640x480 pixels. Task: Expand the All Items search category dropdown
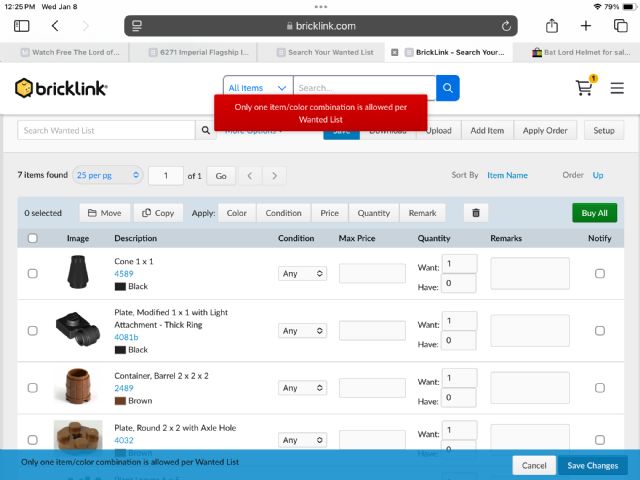click(258, 88)
